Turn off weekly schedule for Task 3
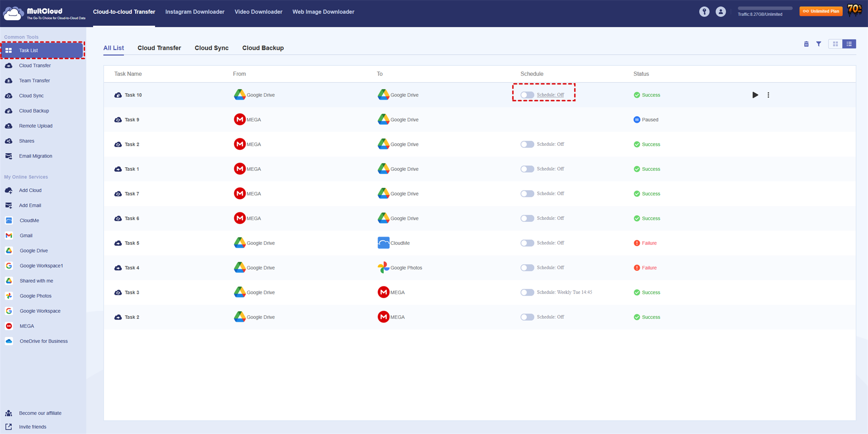 pyautogui.click(x=527, y=292)
